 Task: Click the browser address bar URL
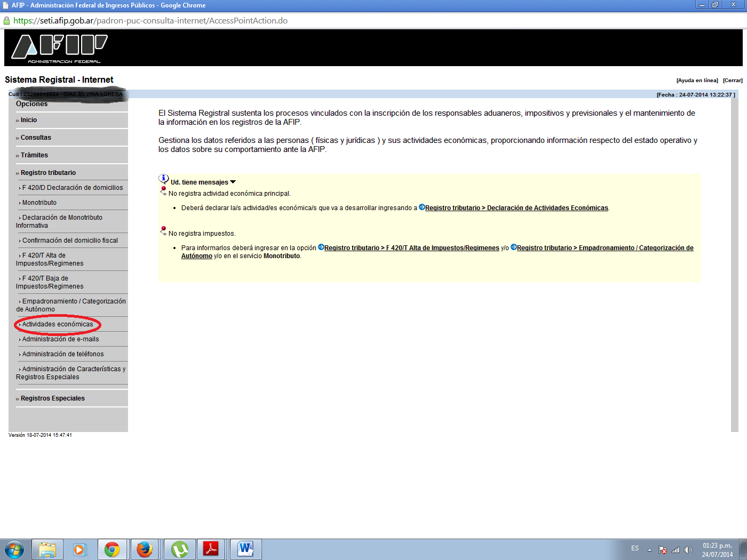(150, 21)
